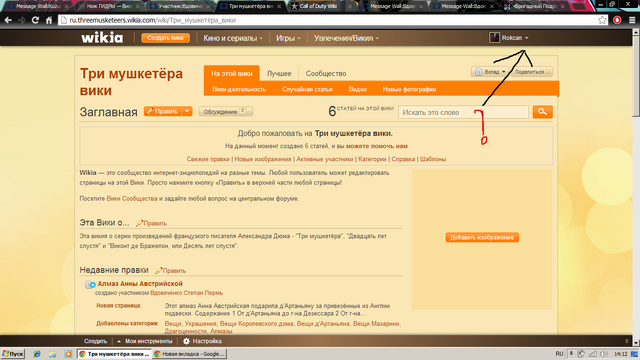Open Internet Explorer from the taskbar quick launch
Image resolution: width=640 pixels, height=360 pixels.
(37, 354)
